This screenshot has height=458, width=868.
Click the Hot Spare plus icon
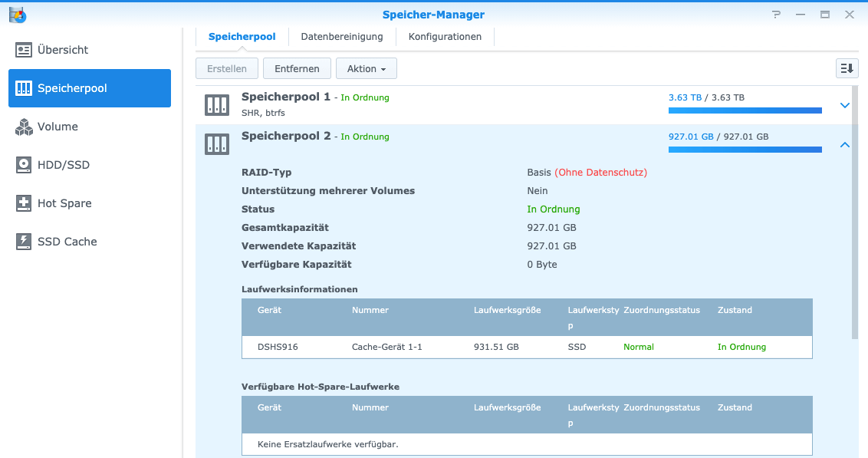pyautogui.click(x=23, y=203)
